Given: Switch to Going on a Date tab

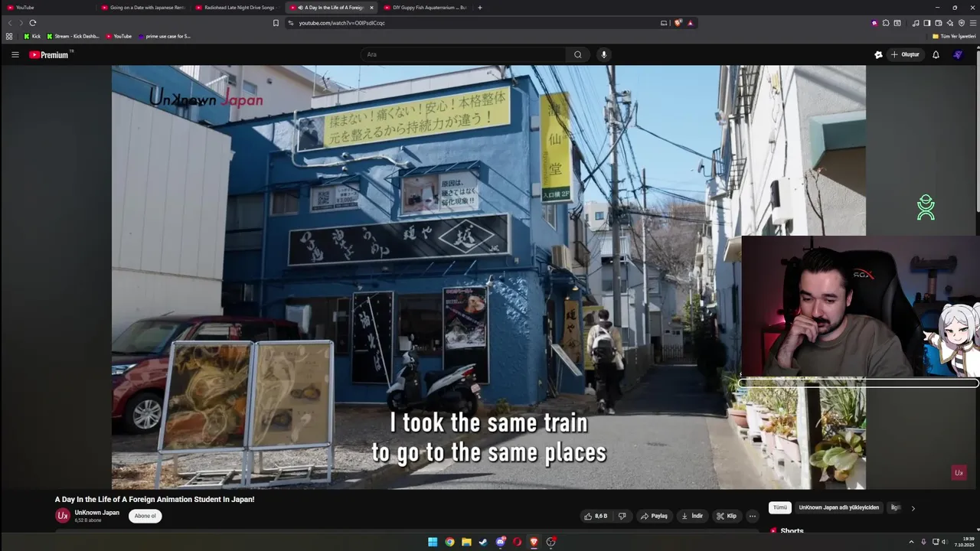Looking at the screenshot, I should click(143, 8).
